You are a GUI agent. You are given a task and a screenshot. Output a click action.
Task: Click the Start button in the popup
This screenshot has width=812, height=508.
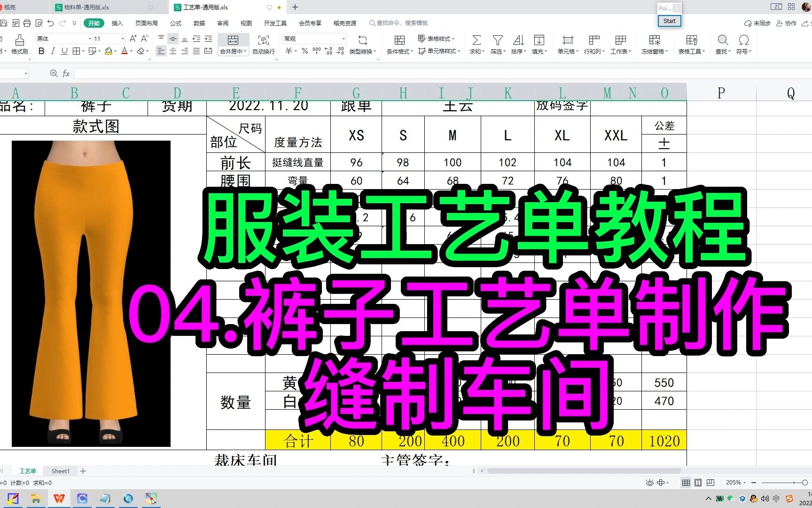point(669,21)
